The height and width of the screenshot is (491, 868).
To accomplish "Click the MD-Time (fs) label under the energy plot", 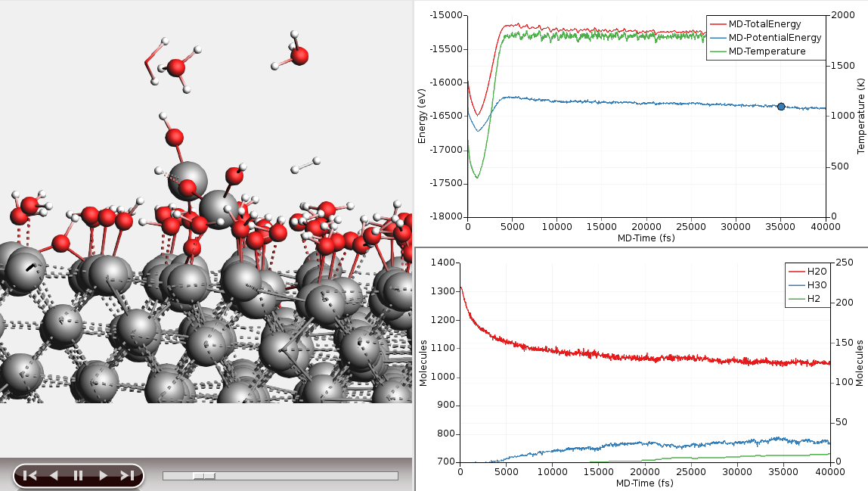I will pyautogui.click(x=645, y=238).
